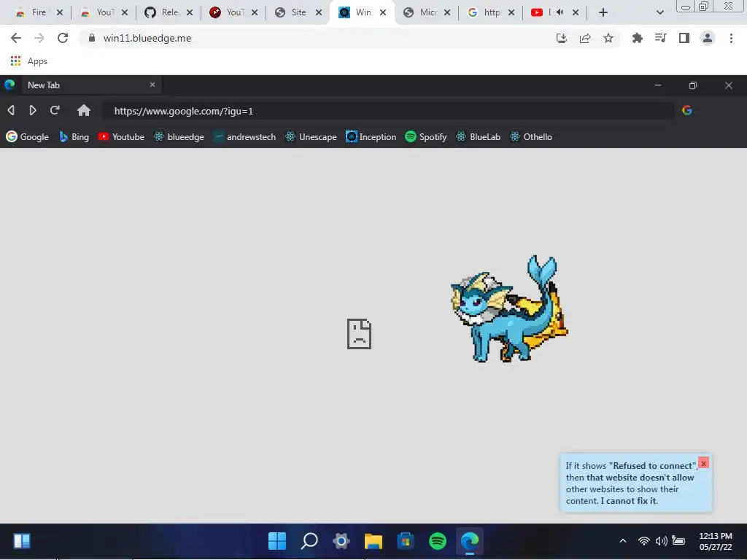Open Chrome Extensions puzzle icon

637,38
